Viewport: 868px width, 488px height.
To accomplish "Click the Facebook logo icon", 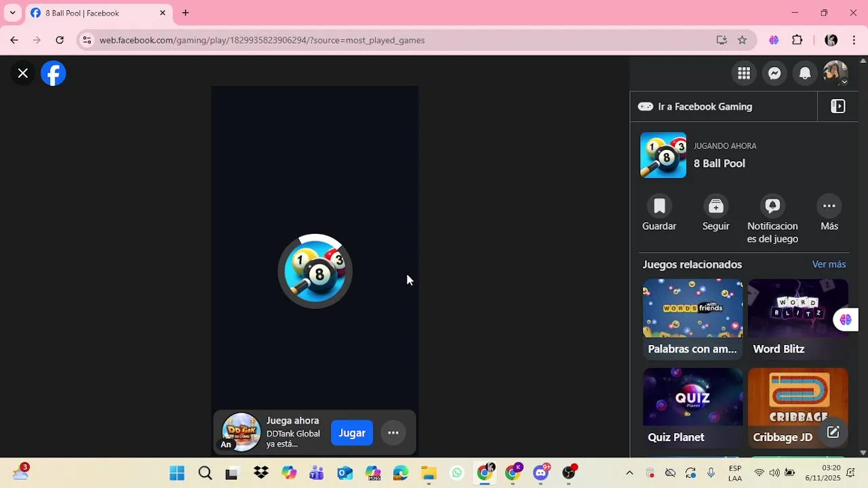I will pos(54,73).
